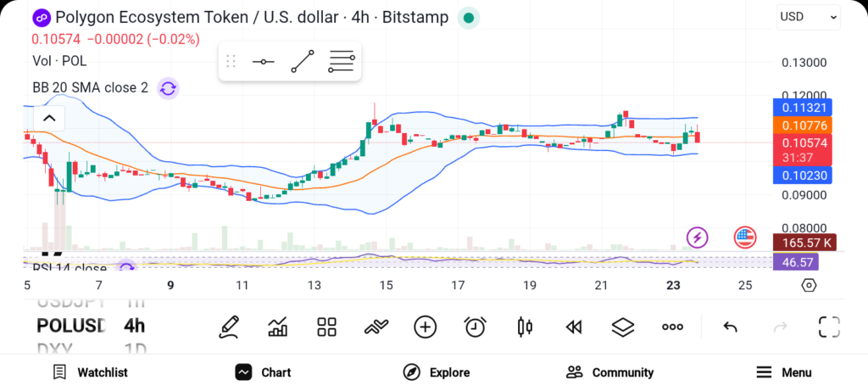Open the pencil drawing tools
The image size is (868, 391).
tap(228, 327)
